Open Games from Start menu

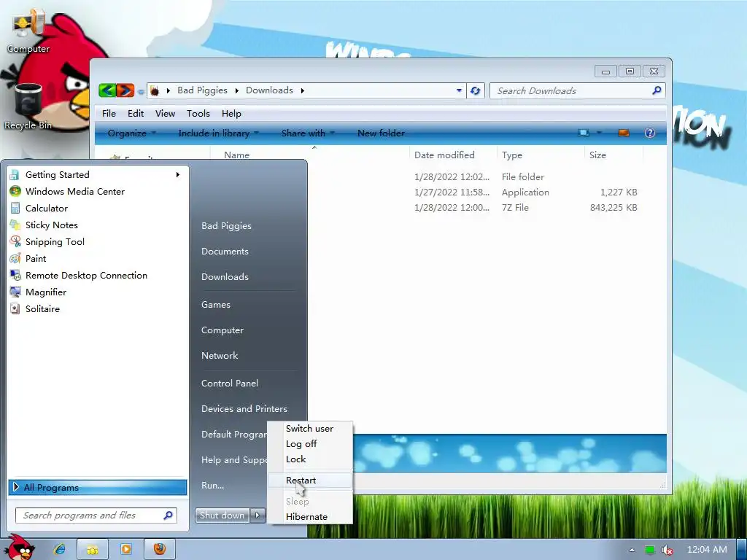(216, 304)
